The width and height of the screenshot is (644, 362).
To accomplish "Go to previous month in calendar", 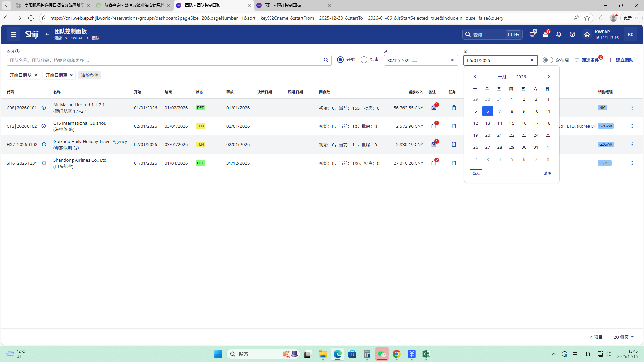I will click(x=475, y=77).
